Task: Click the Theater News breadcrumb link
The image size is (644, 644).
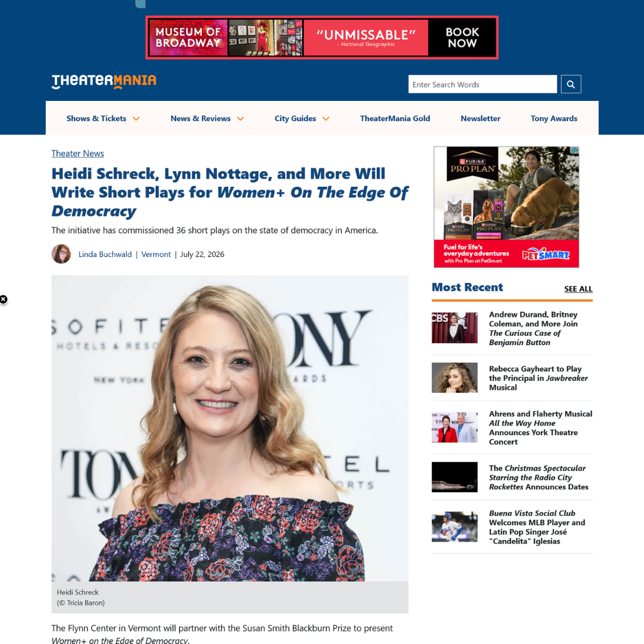Action: point(78,153)
